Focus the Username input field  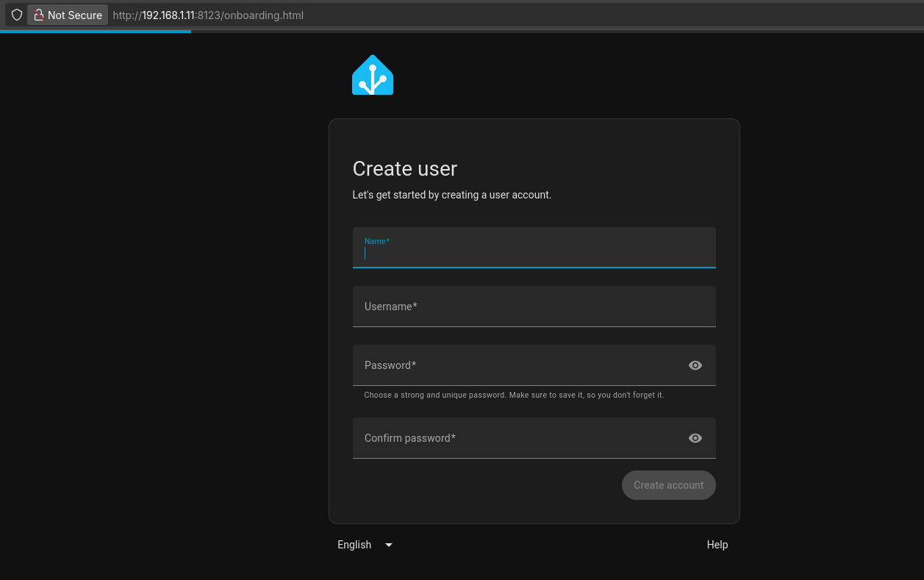[x=534, y=307]
